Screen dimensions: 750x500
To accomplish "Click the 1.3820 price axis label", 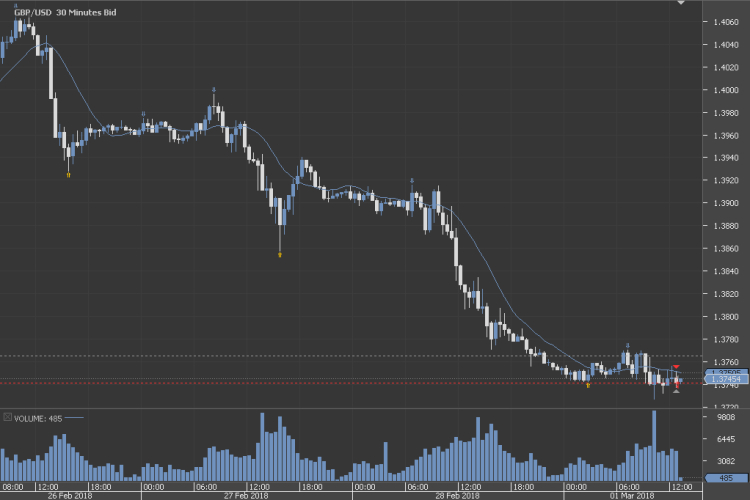I will tap(726, 294).
